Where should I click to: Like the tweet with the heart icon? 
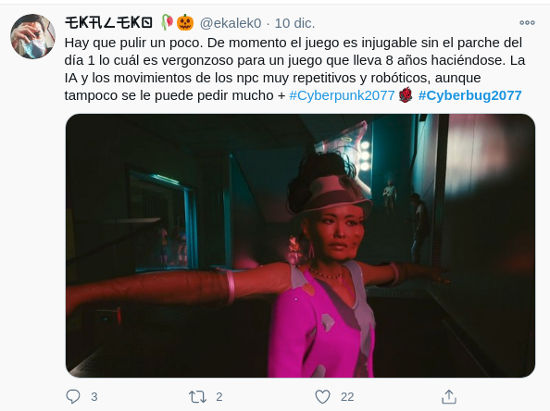click(x=323, y=397)
